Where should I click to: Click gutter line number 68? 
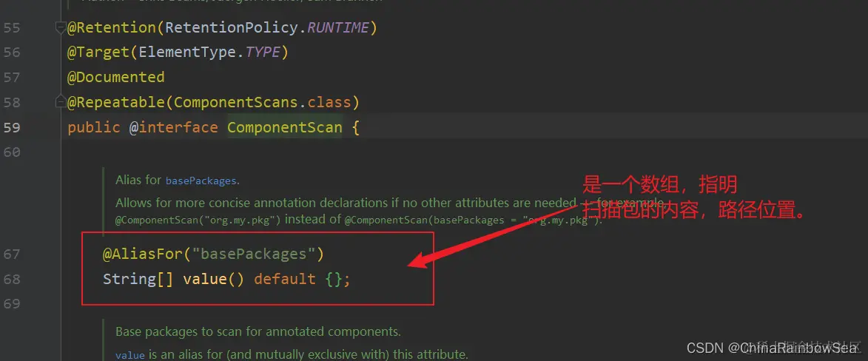pyautogui.click(x=12, y=279)
